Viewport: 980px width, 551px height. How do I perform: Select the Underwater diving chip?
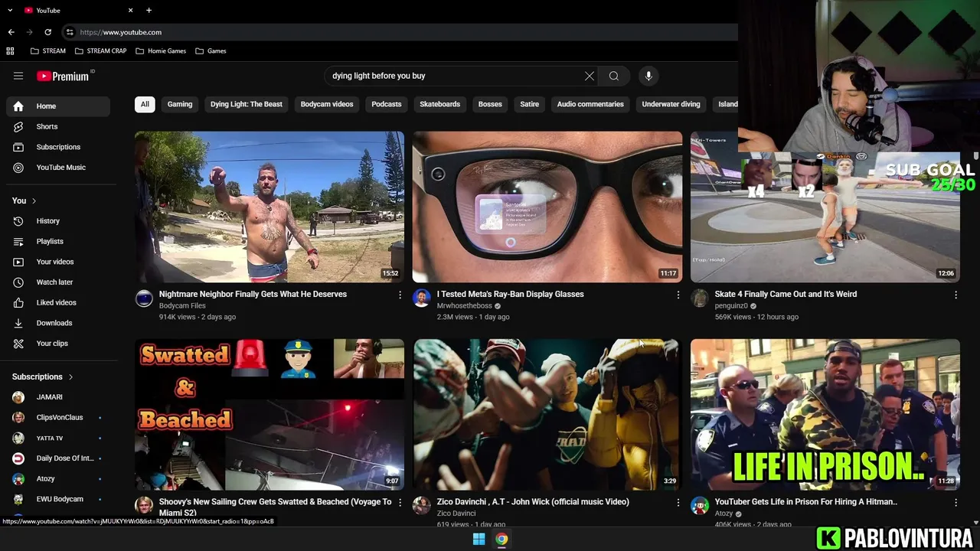[671, 104]
